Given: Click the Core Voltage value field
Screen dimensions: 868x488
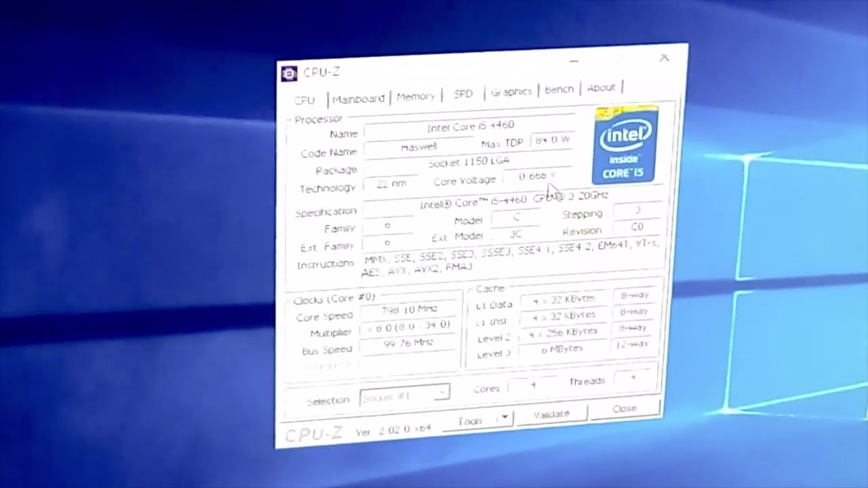Looking at the screenshot, I should [x=537, y=176].
